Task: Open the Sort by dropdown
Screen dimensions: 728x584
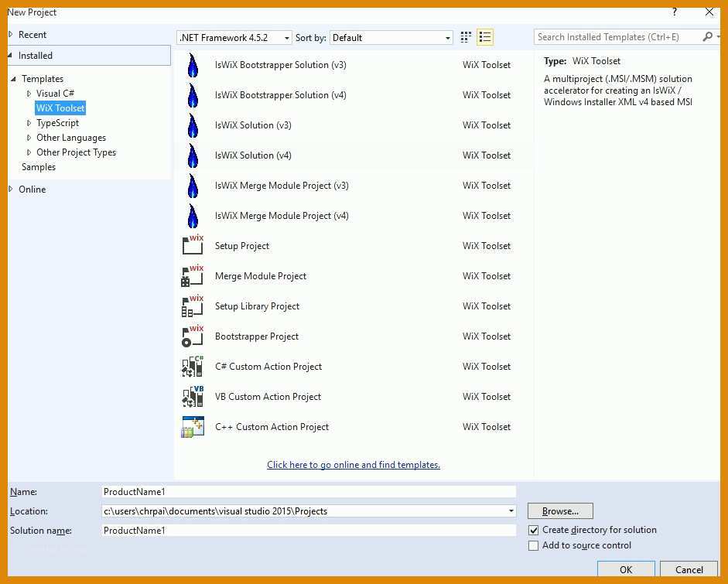Action: 391,38
